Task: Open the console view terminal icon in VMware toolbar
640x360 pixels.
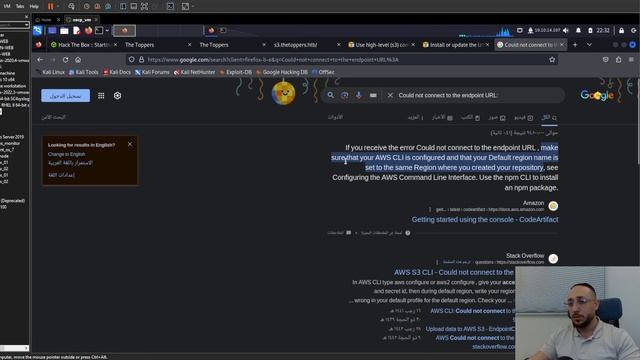Action: pyautogui.click(x=170, y=6)
